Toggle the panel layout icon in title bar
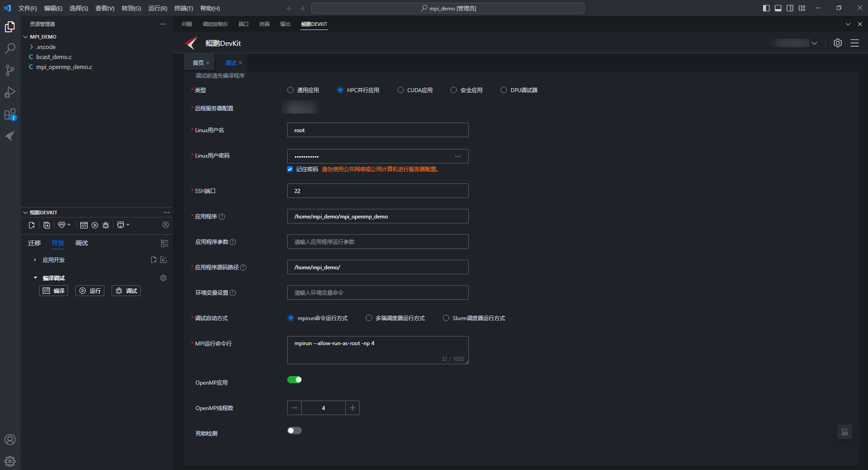 click(x=778, y=8)
